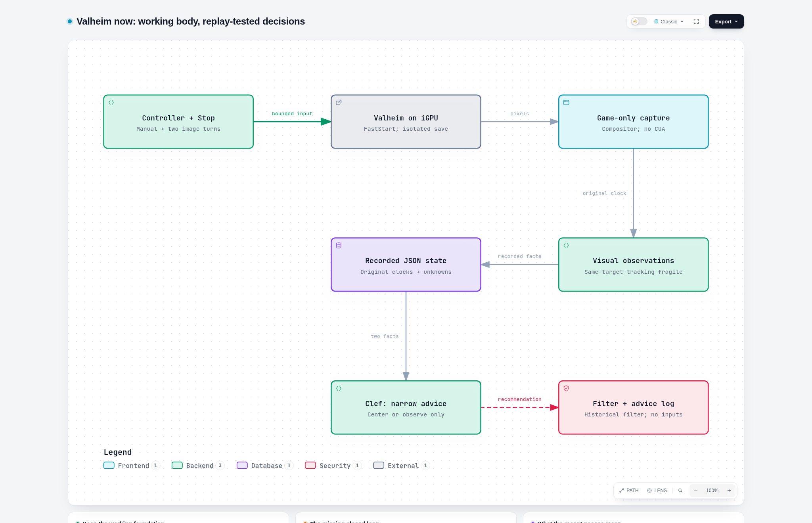
Task: Click the 'recommendation' edge label
Action: click(x=520, y=399)
